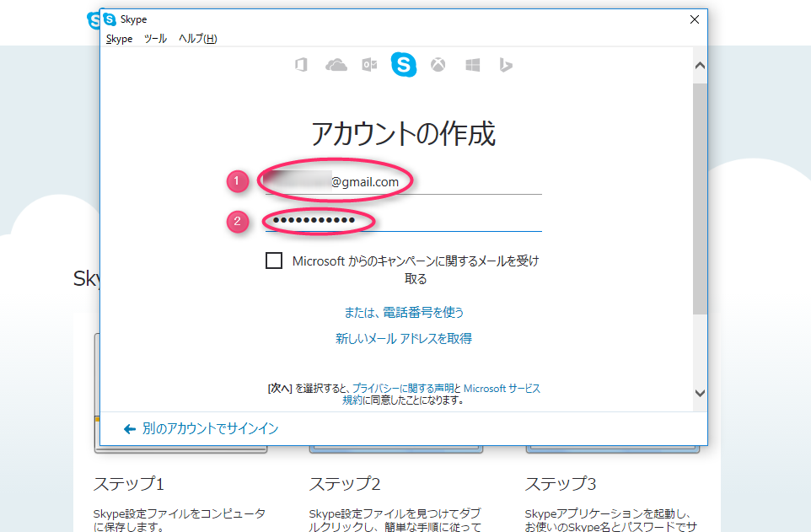Viewport: 811px width, 532px height.
Task: Click the アカウントの作成 heading
Action: [x=404, y=133]
